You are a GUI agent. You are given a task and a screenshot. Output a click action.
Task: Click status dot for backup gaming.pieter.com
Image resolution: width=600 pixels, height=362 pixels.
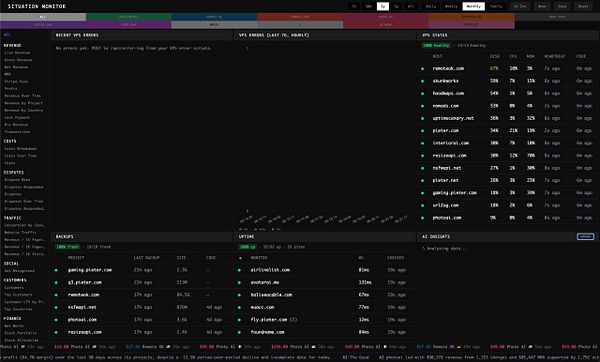(56, 270)
